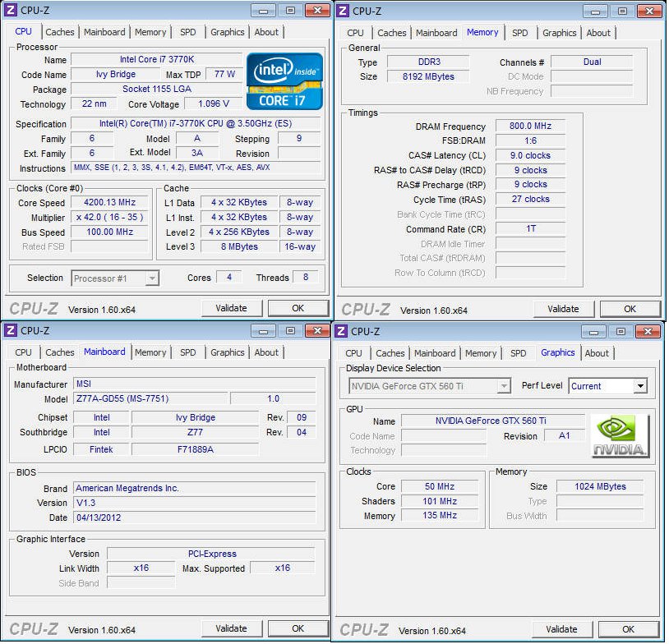Screen dimensions: 669x644
Task: Click the PCI-Express version field
Action: 211,554
